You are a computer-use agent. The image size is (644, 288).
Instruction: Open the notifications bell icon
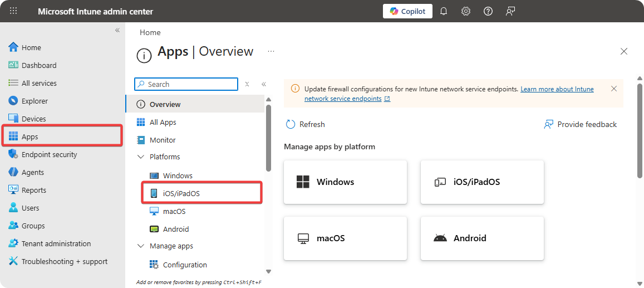click(444, 11)
